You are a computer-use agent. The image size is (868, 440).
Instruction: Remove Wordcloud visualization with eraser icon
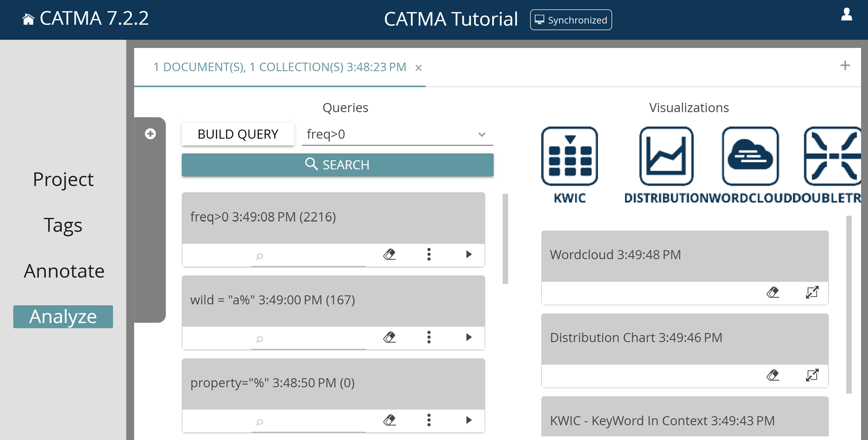[773, 293]
